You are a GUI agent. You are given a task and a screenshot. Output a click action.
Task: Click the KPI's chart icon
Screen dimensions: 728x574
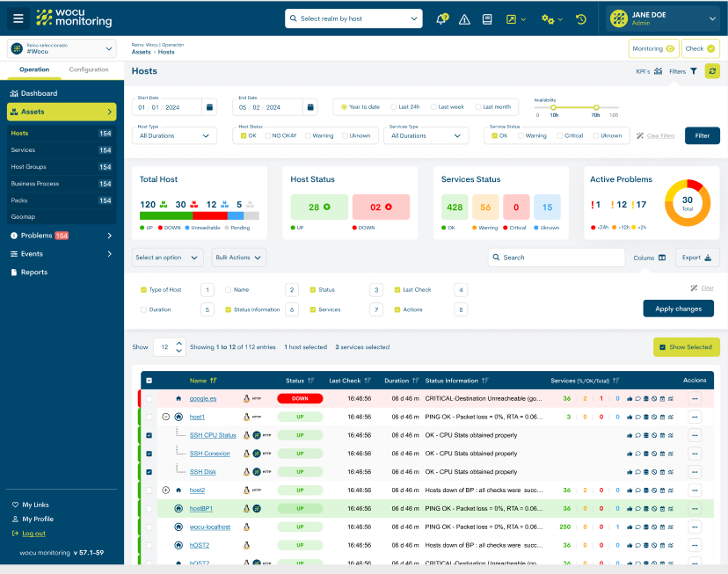tap(658, 71)
